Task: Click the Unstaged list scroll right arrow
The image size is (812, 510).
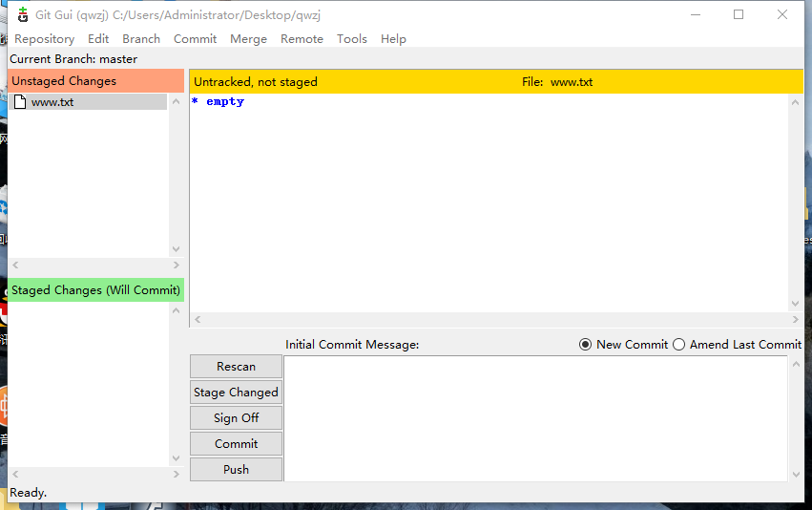Action: coord(177,265)
